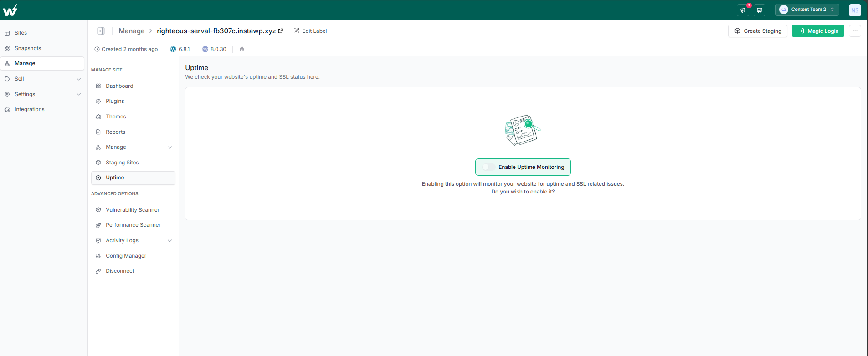
Task: Click the Manage breadcrumb link
Action: tap(132, 31)
